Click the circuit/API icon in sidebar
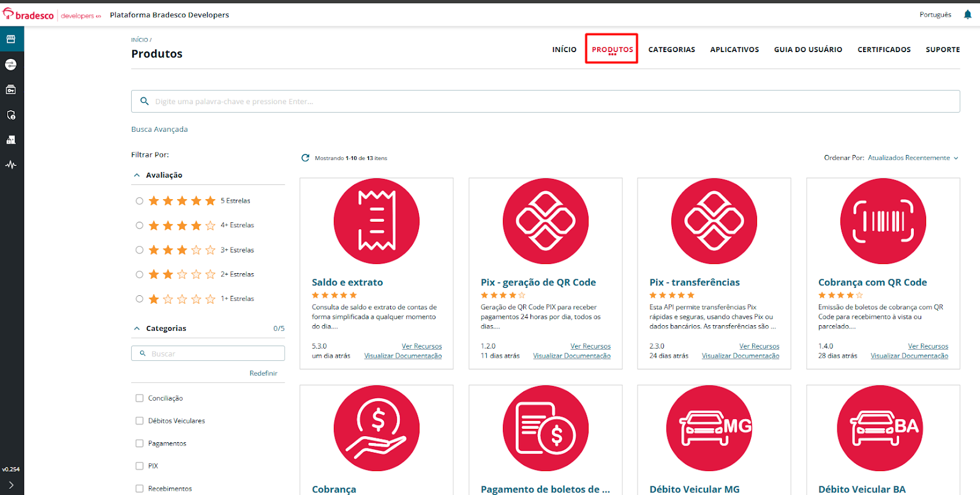The height and width of the screenshot is (495, 980). [11, 64]
